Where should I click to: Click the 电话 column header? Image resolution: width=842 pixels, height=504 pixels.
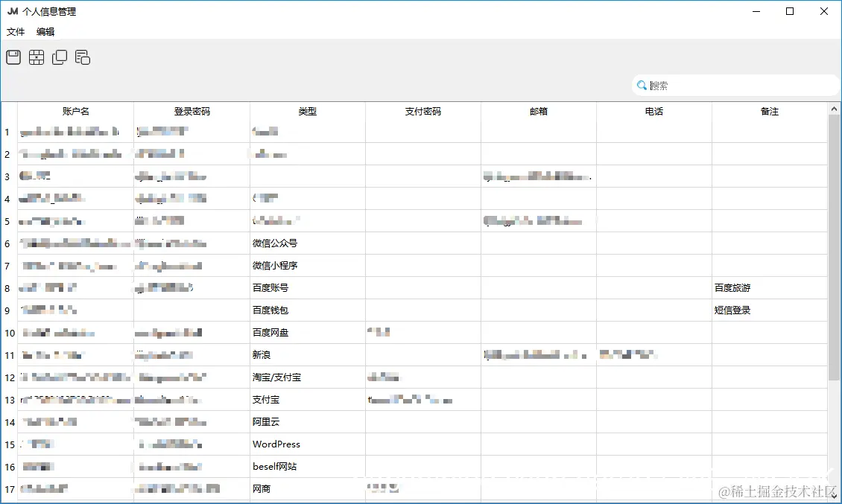(654, 112)
